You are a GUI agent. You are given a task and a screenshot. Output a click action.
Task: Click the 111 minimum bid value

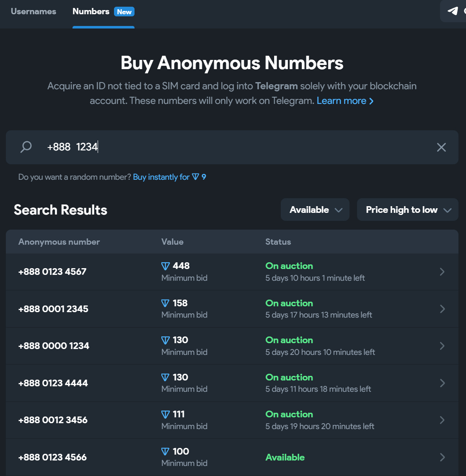click(x=179, y=414)
